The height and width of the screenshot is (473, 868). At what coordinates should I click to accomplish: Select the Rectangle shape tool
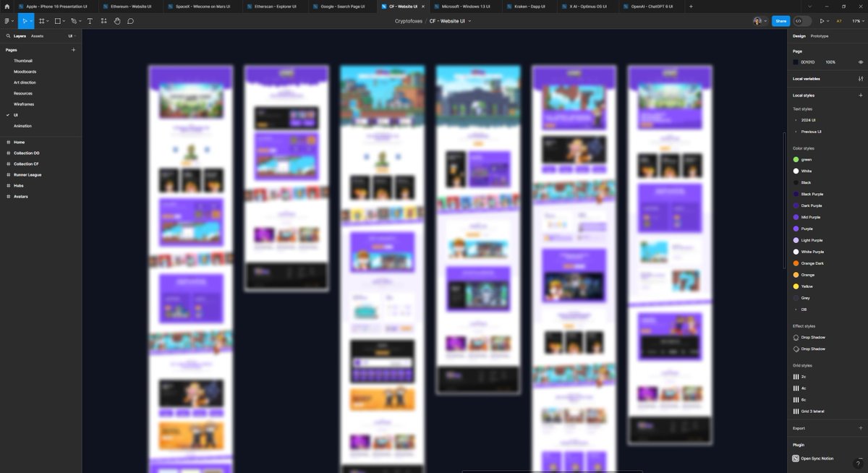point(58,21)
